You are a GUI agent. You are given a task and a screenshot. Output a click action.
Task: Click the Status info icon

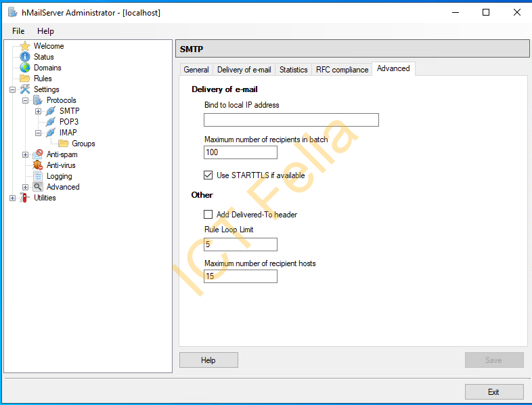[x=25, y=57]
